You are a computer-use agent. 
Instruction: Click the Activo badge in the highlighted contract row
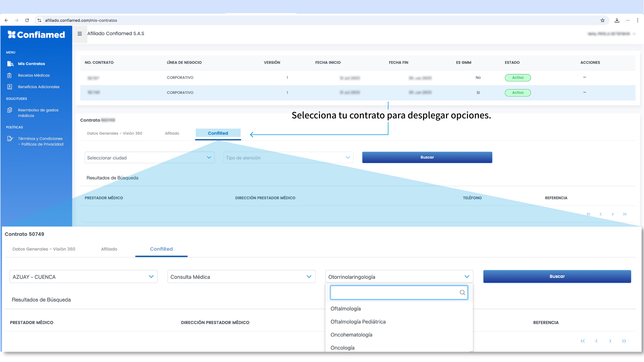click(x=518, y=93)
